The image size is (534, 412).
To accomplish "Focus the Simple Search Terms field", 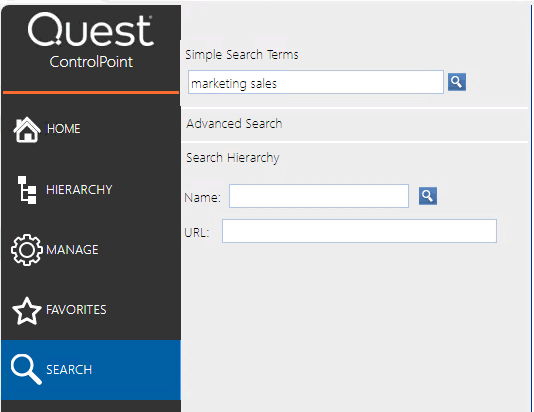I will click(x=316, y=82).
